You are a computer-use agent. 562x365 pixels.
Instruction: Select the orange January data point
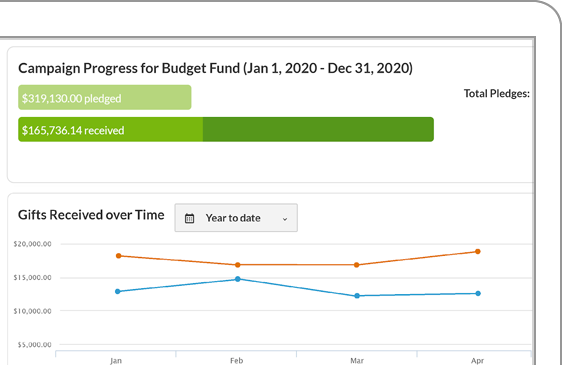pos(119,256)
